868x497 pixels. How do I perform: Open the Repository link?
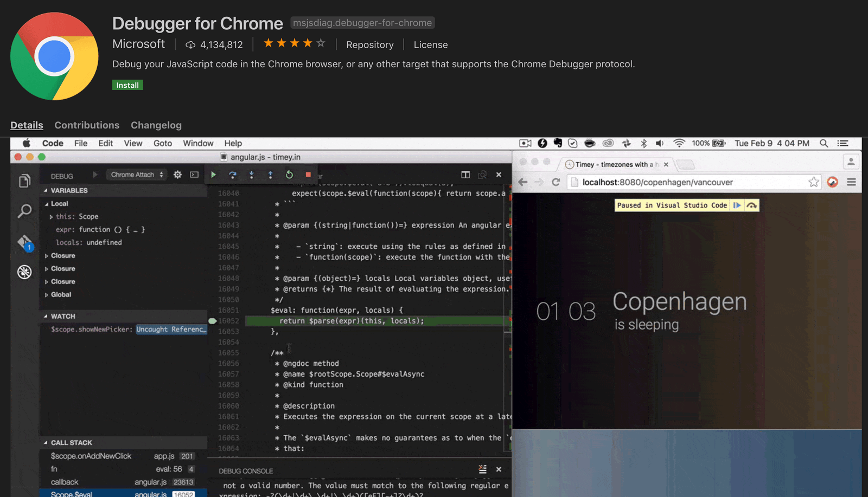(x=370, y=45)
